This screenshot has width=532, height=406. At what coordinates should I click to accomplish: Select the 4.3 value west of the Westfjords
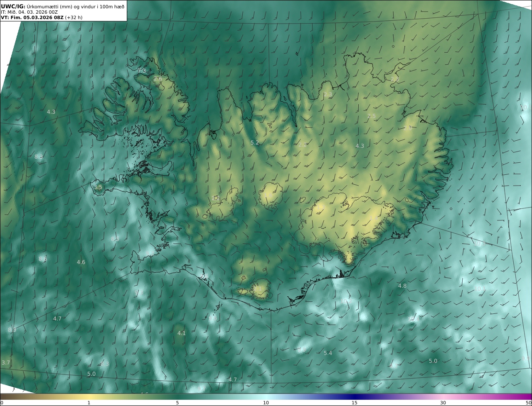[51, 112]
